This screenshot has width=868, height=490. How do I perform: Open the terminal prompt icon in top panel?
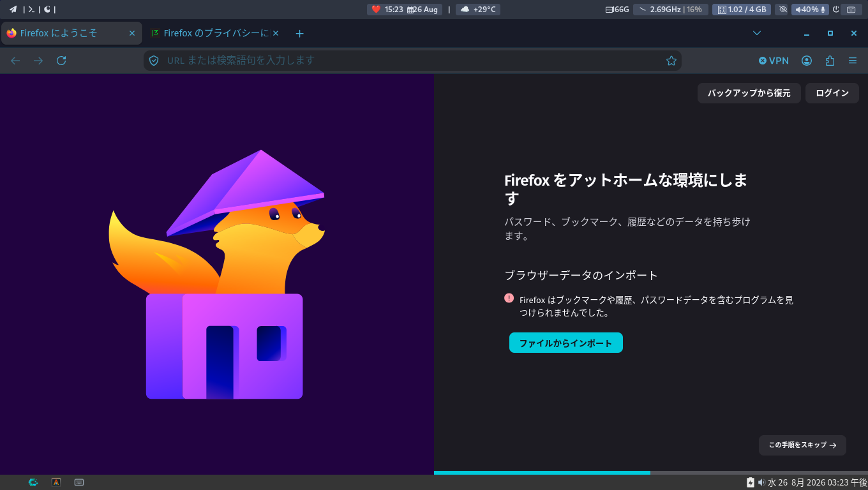click(x=31, y=10)
